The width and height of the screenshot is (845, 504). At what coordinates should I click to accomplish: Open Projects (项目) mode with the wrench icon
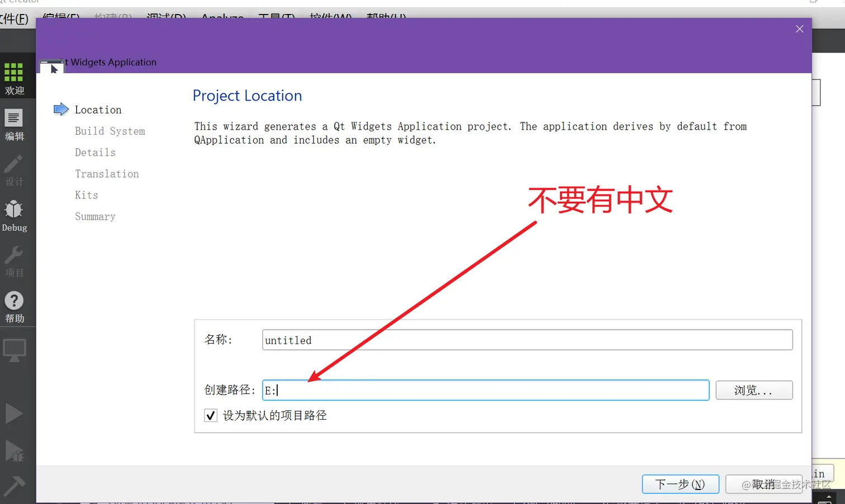pyautogui.click(x=14, y=261)
